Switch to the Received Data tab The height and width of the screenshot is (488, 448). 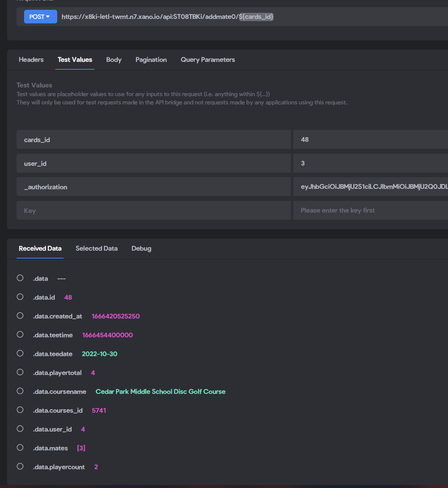coord(40,248)
